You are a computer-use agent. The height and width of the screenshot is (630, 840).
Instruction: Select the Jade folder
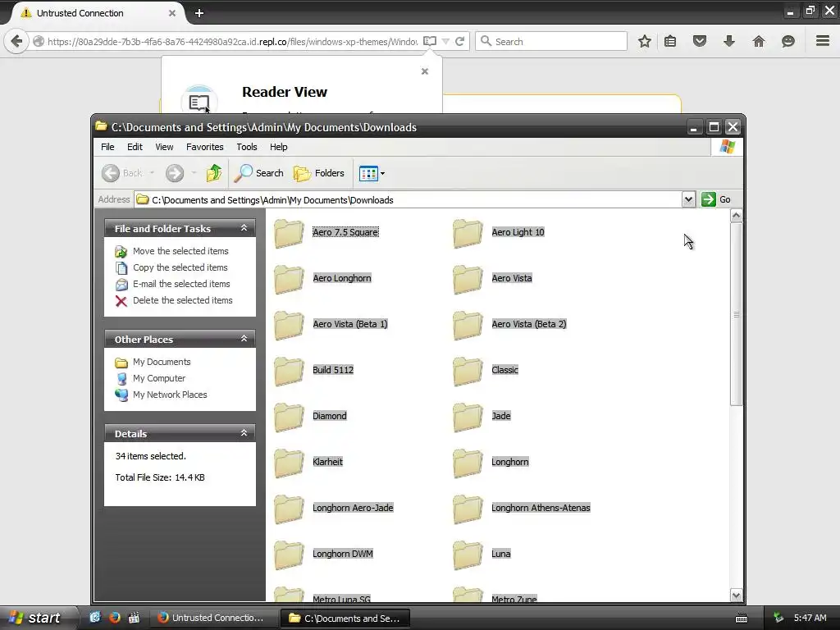[482, 417]
